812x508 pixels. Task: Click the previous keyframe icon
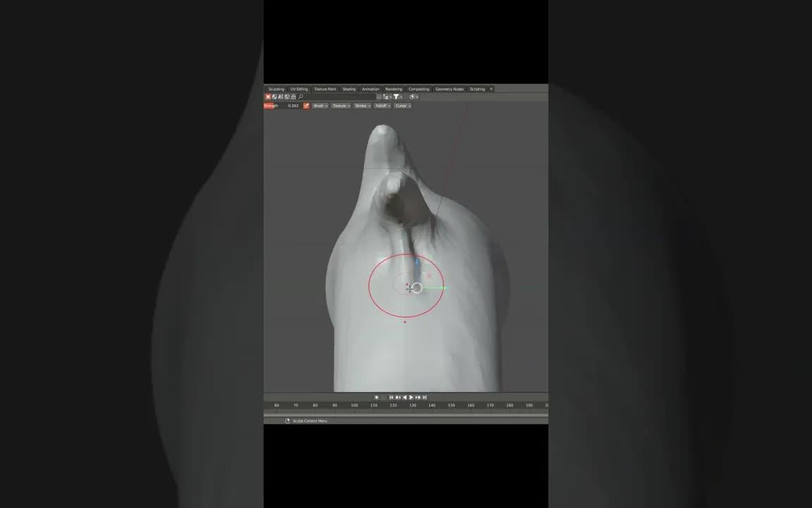click(x=398, y=397)
